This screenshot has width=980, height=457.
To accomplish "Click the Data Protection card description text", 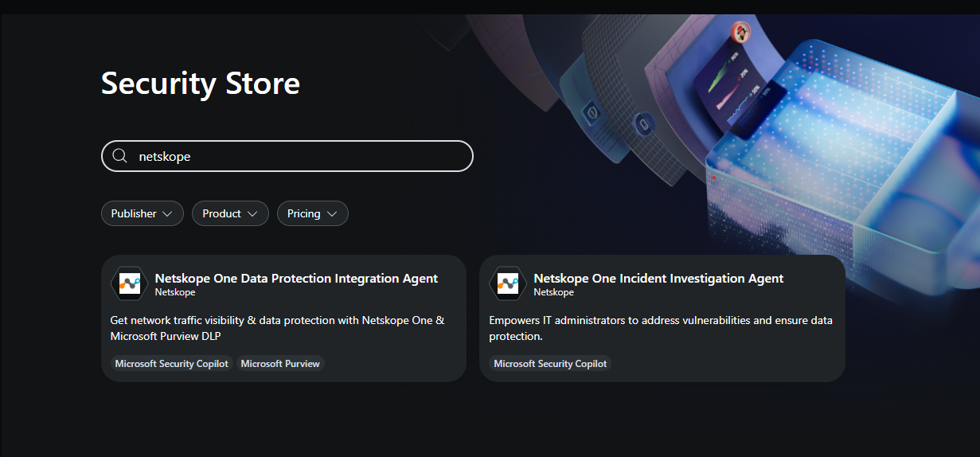I will coord(277,328).
